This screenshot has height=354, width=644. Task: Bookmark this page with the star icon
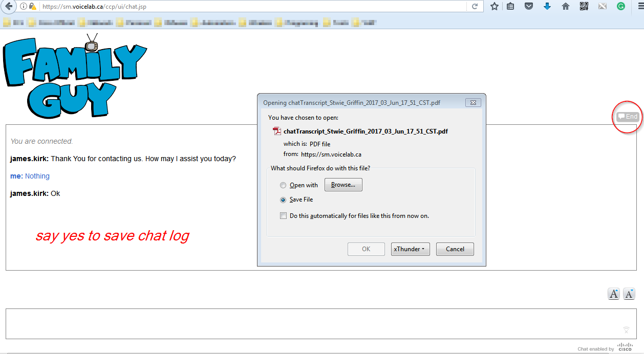(x=494, y=7)
